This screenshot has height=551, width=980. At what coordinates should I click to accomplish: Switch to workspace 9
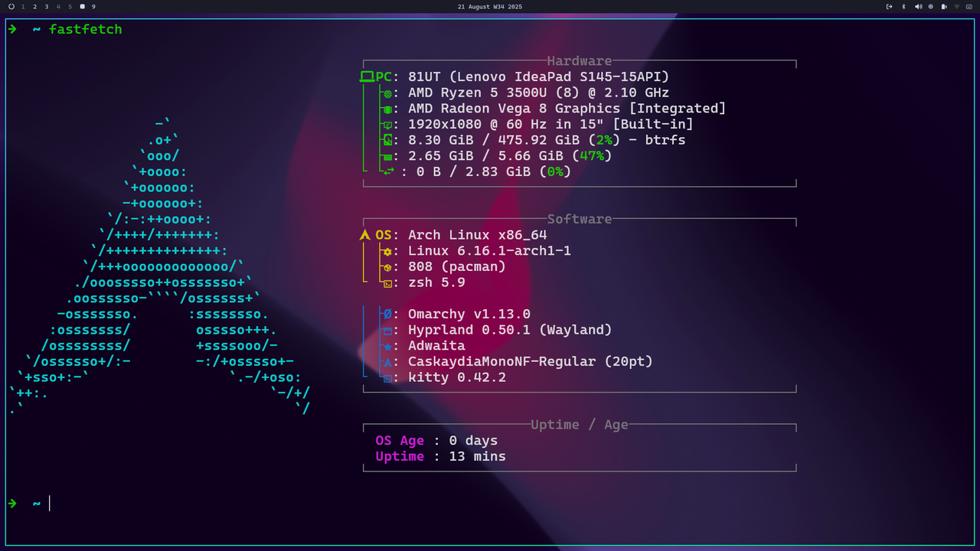point(93,6)
